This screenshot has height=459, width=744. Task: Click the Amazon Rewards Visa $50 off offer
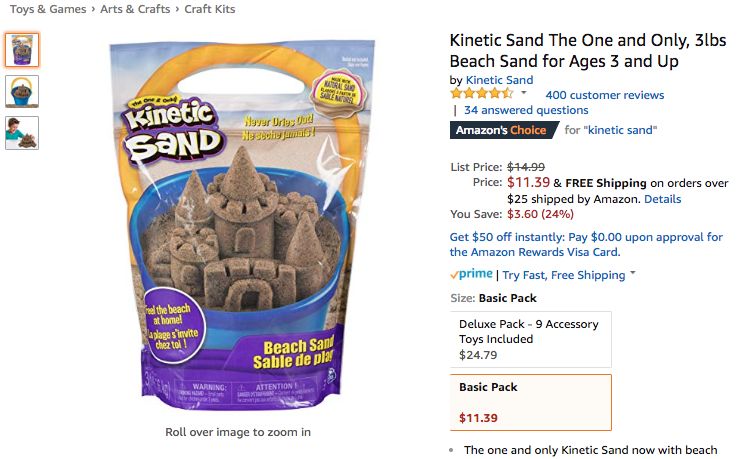point(586,244)
